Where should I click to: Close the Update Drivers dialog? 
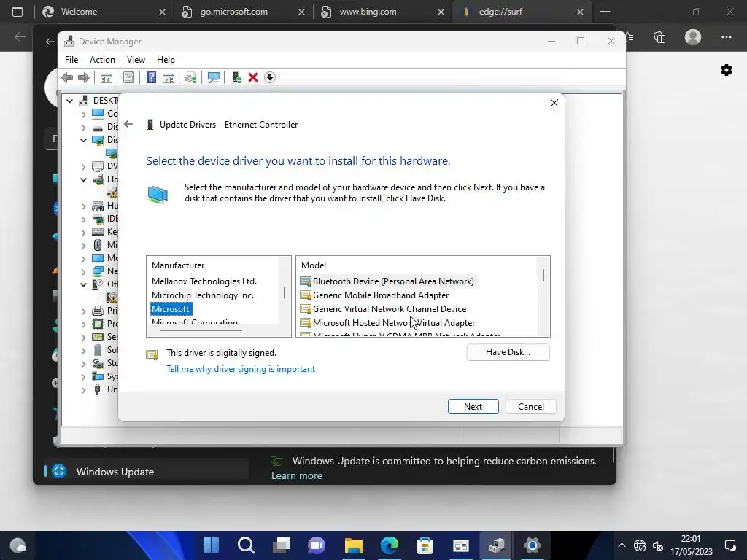(554, 103)
